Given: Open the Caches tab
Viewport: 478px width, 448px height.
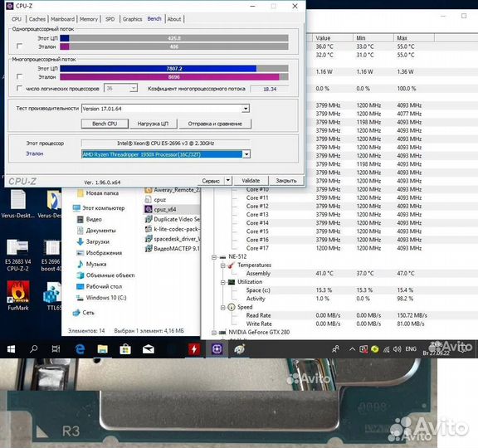Looking at the screenshot, I should [x=37, y=19].
